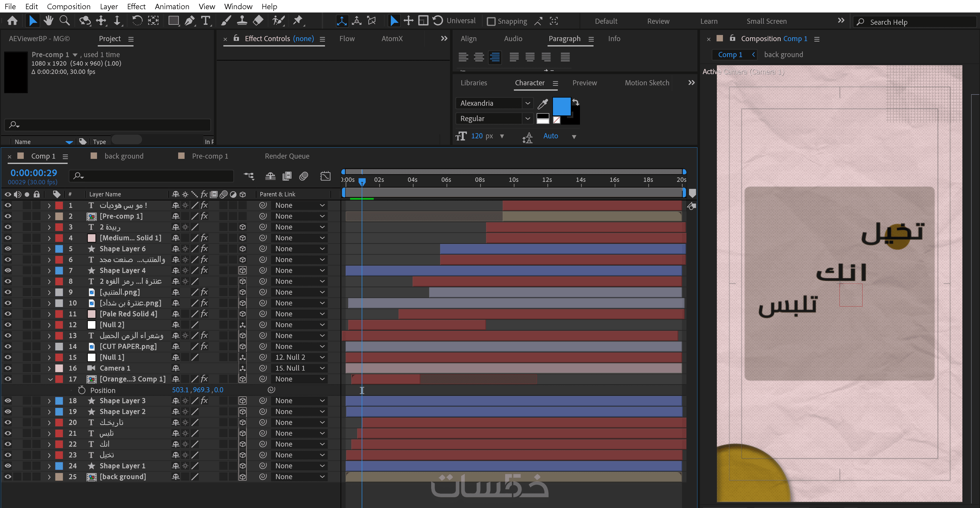The width and height of the screenshot is (980, 508).
Task: Click the blue label color of Shape Layer 6
Action: click(59, 249)
